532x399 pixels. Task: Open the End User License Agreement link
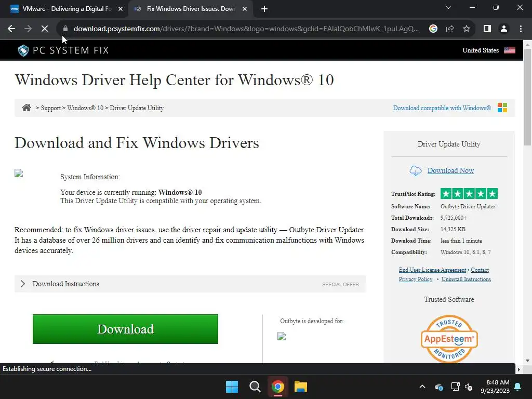432,270
